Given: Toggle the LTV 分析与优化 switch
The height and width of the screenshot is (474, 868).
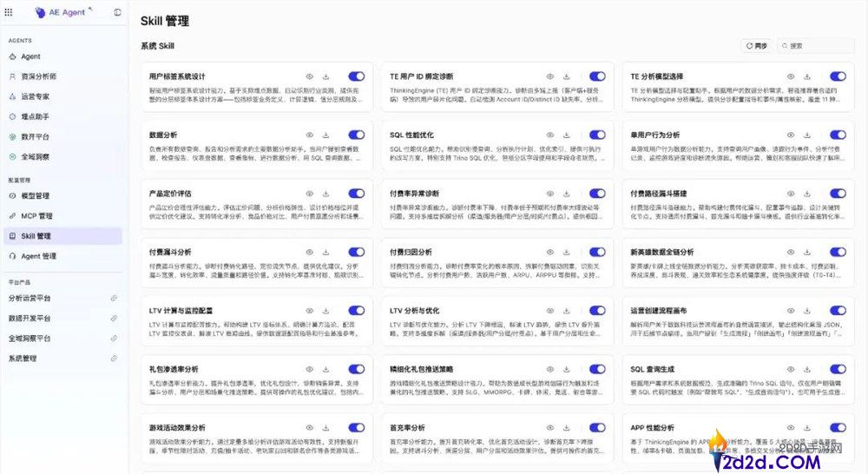Looking at the screenshot, I should click(597, 311).
